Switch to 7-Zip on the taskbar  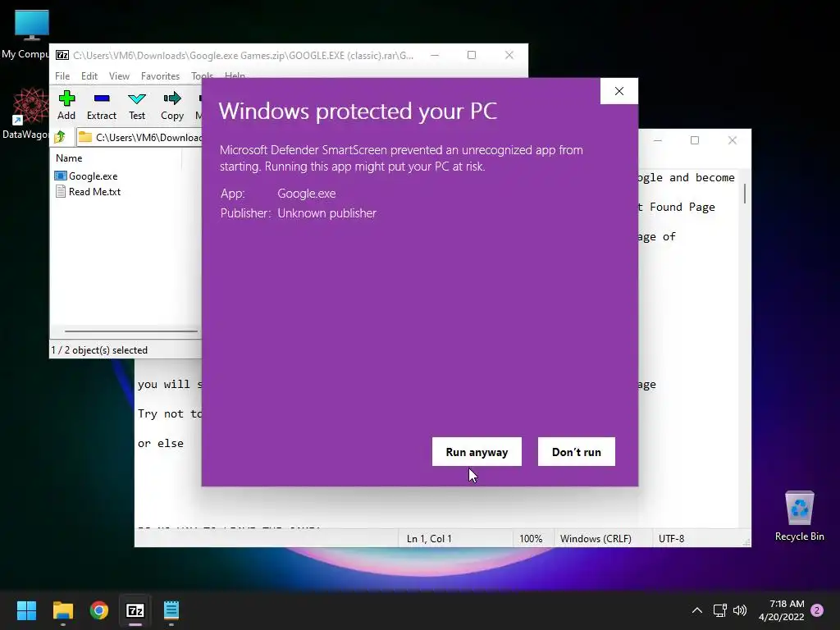click(135, 610)
